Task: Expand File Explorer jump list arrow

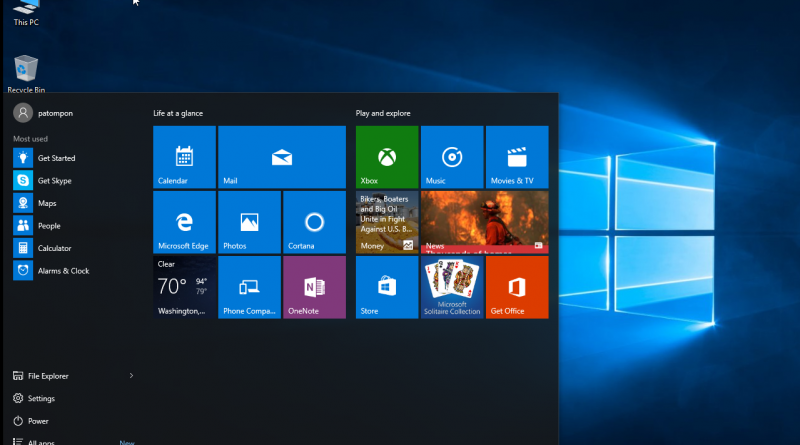Action: click(x=131, y=376)
